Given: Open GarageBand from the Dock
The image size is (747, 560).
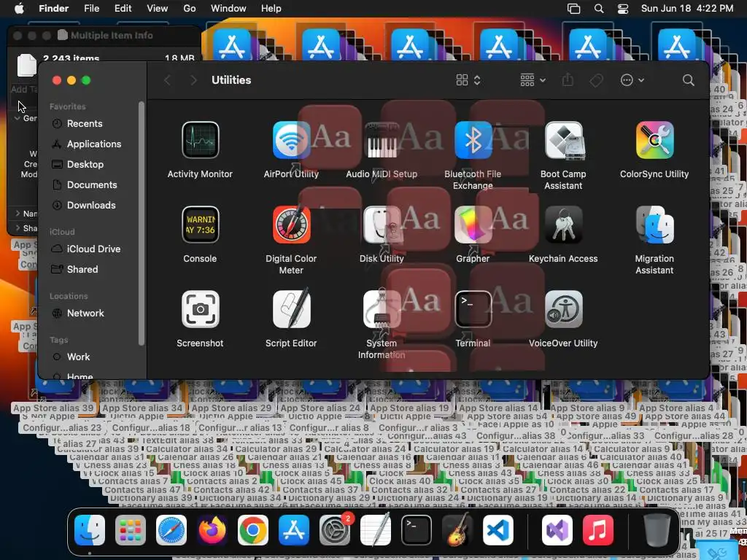Looking at the screenshot, I should click(457, 530).
